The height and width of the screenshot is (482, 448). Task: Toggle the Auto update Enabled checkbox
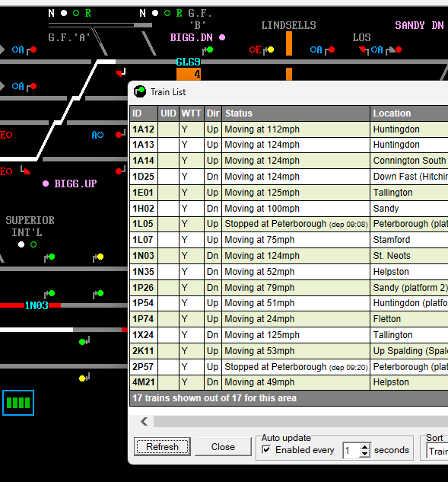click(x=266, y=450)
